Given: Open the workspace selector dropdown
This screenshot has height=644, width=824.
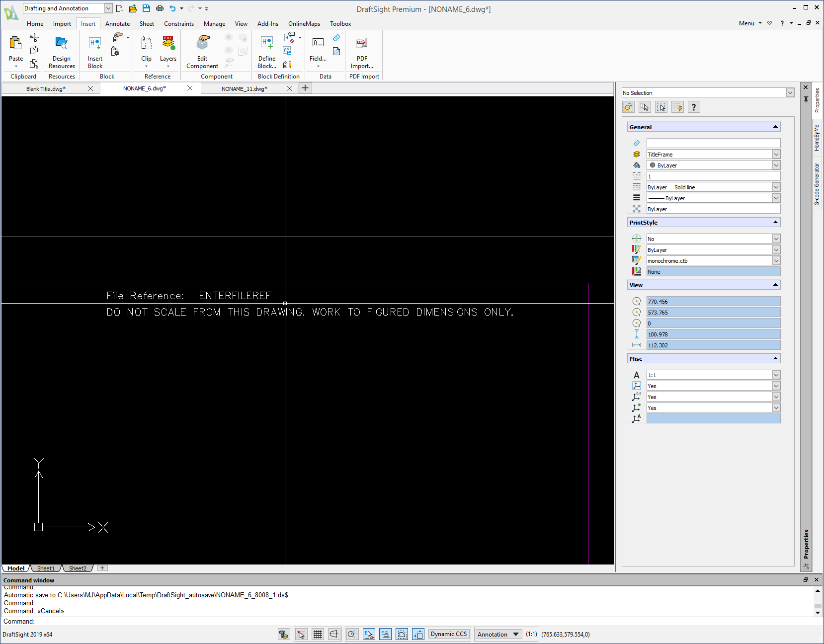Looking at the screenshot, I should (107, 8).
